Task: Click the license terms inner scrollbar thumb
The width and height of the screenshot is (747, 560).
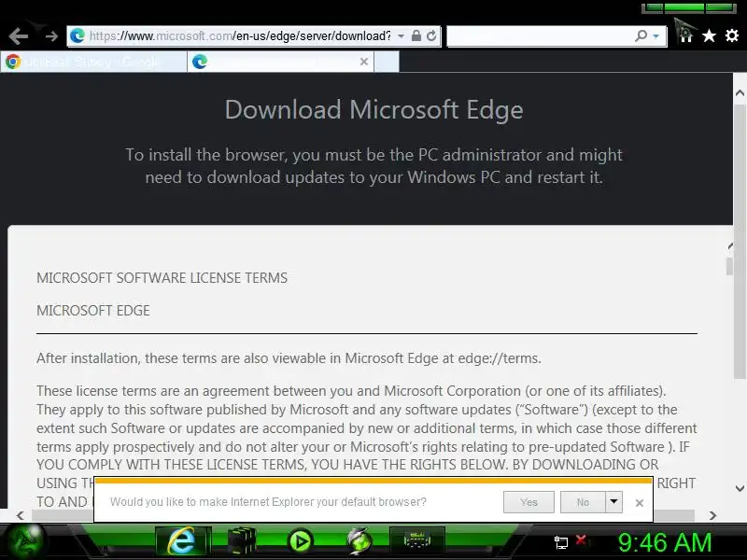Action: tap(729, 267)
